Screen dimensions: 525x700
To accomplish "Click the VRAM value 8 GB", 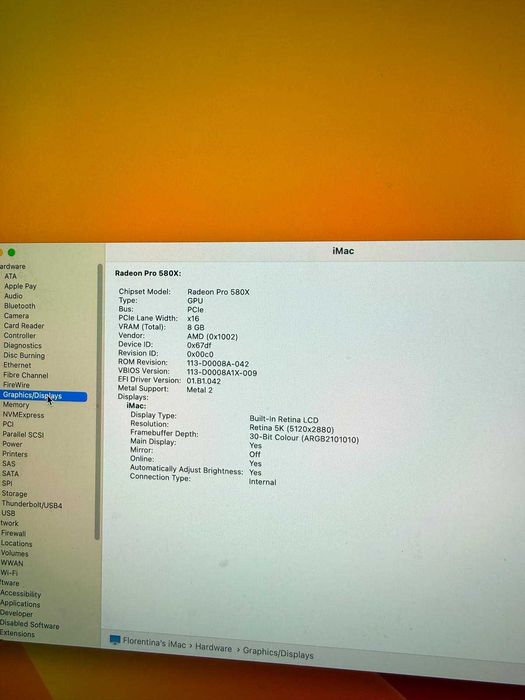I will 196,327.
